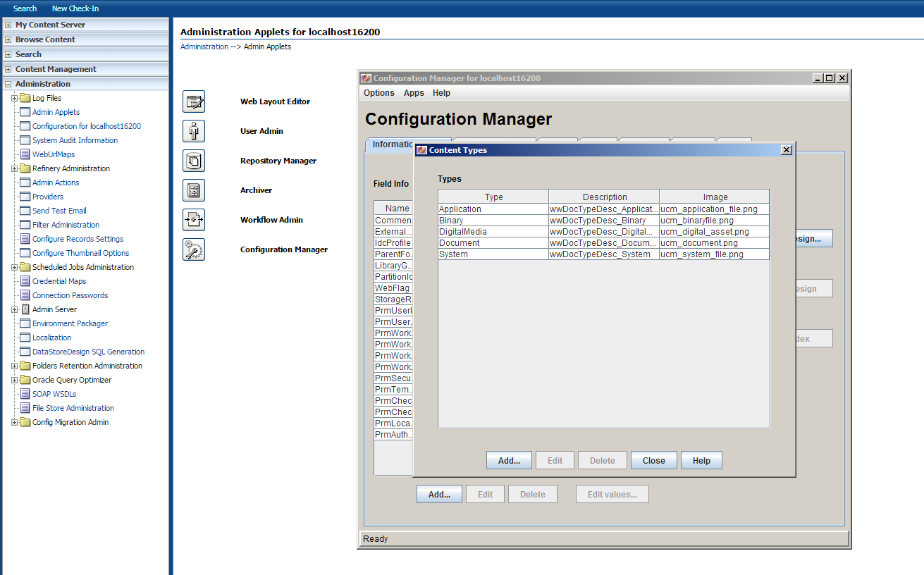Image resolution: width=924 pixels, height=575 pixels.
Task: Click the Scheduled Jobs Administration folder icon
Action: click(25, 267)
